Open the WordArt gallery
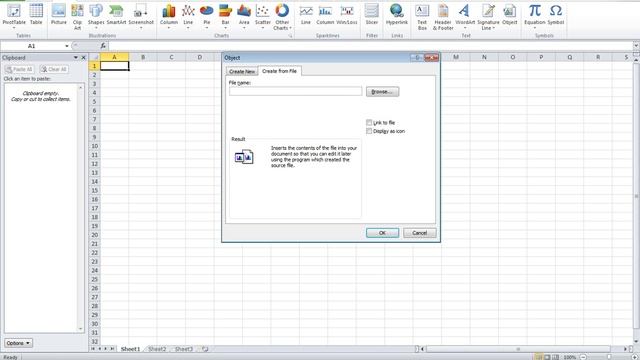 tap(465, 15)
